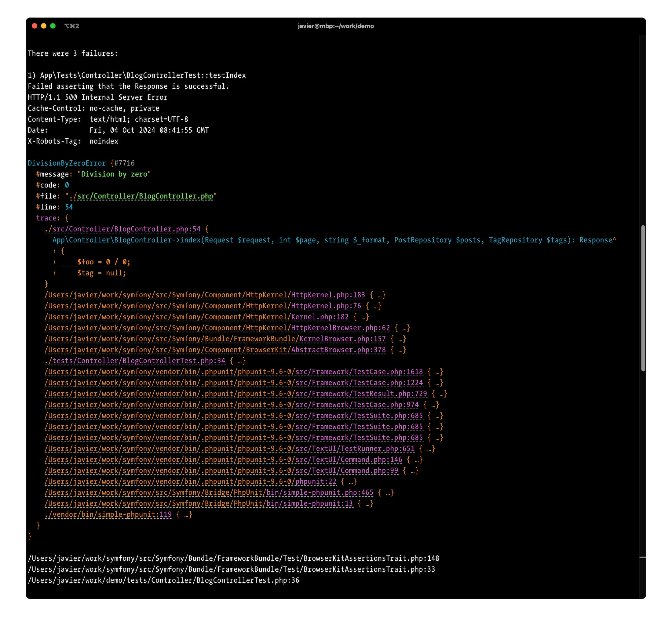Click the phpunit:22 link in the trace
Image resolution: width=672 pixels, height=633 pixels.
(190, 481)
